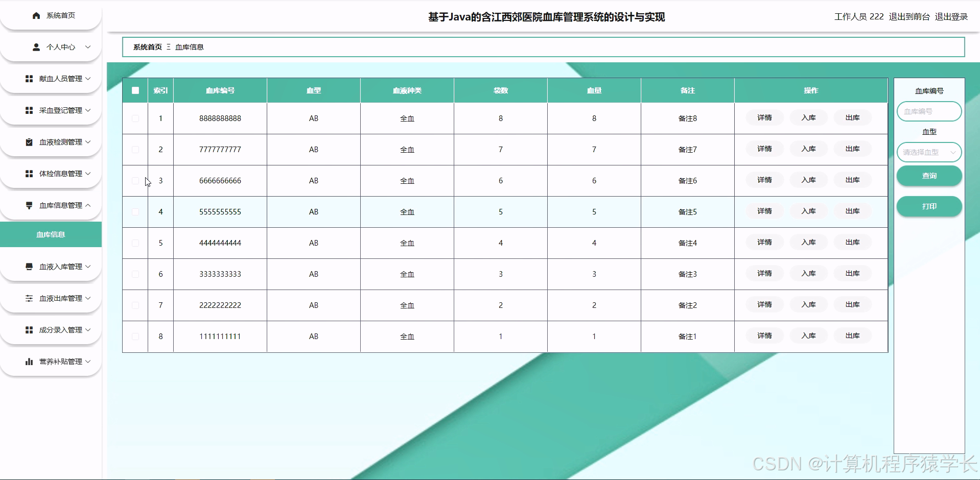This screenshot has width=980, height=480.
Task: Click the clipboard icon for 血液检测管理
Action: pos(29,142)
